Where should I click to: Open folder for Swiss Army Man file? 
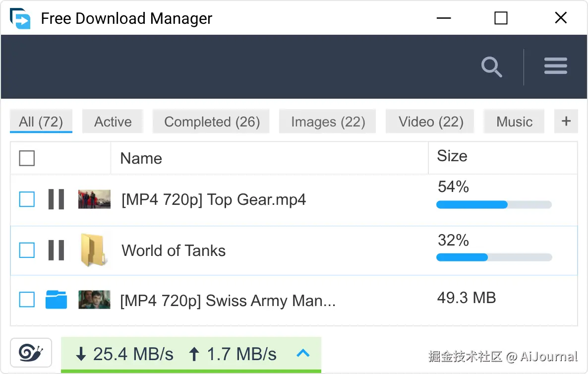tap(56, 300)
